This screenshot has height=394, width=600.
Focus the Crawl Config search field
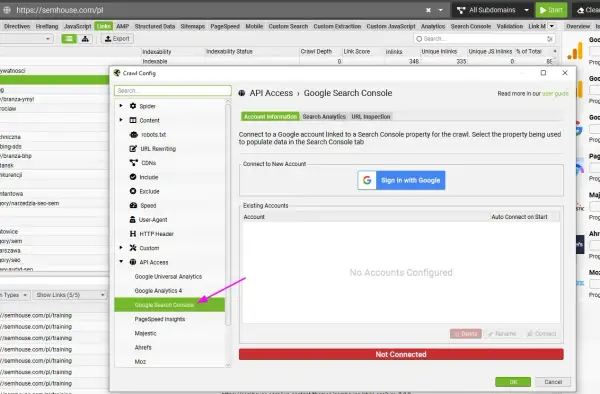(173, 91)
